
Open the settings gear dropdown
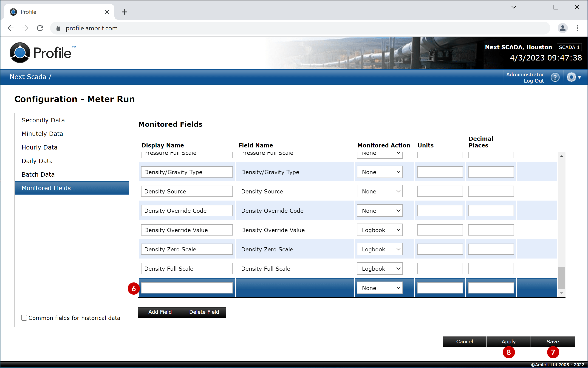pyautogui.click(x=574, y=78)
